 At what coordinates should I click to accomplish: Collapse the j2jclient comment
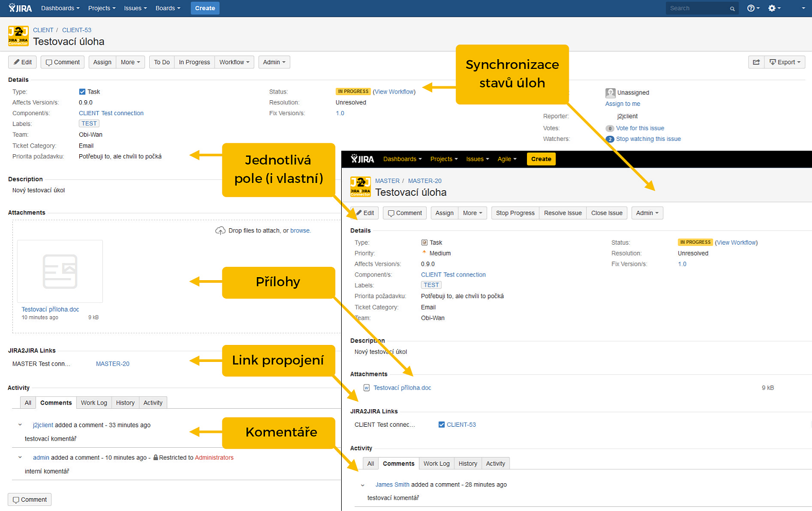point(20,425)
